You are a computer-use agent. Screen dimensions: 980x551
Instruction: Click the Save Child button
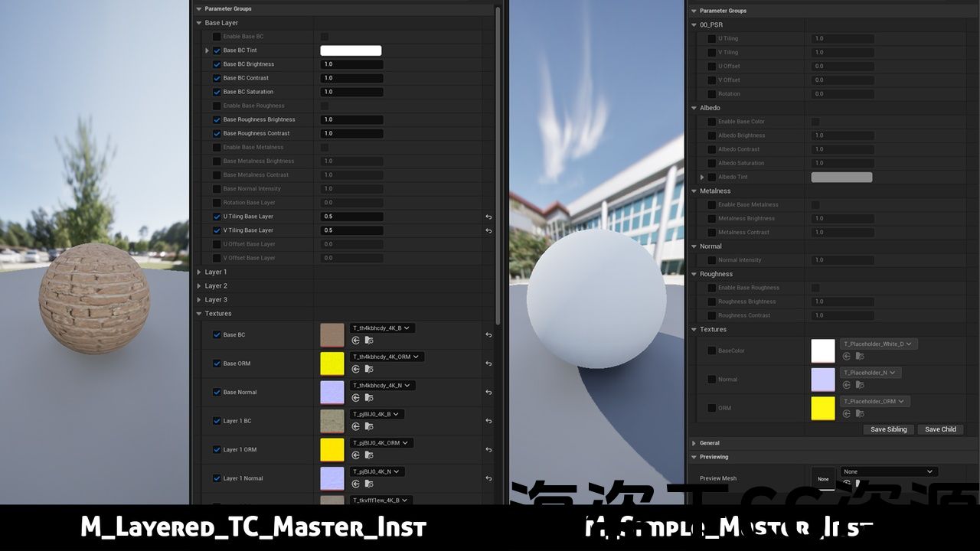(940, 429)
